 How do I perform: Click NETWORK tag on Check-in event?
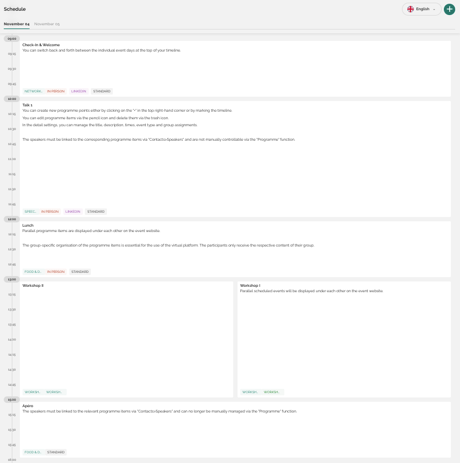(33, 91)
